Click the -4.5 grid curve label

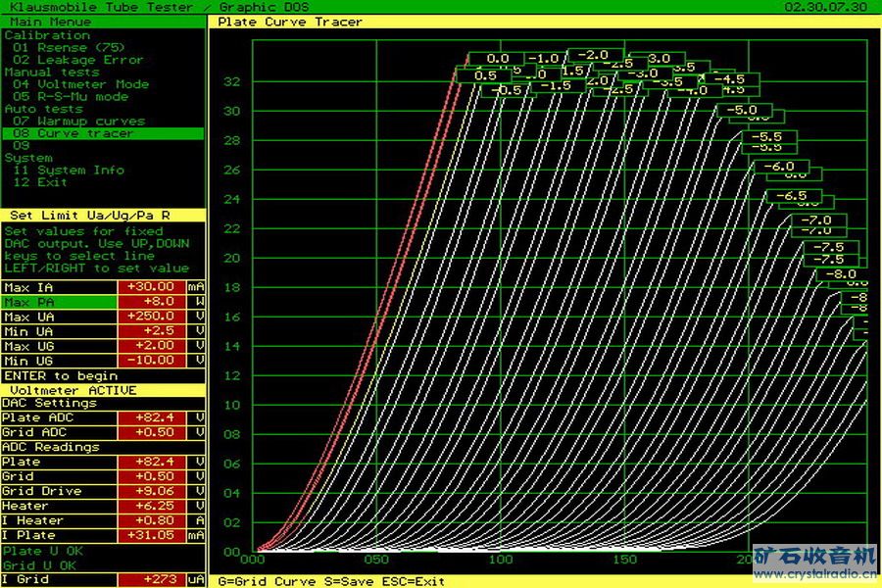[730, 79]
